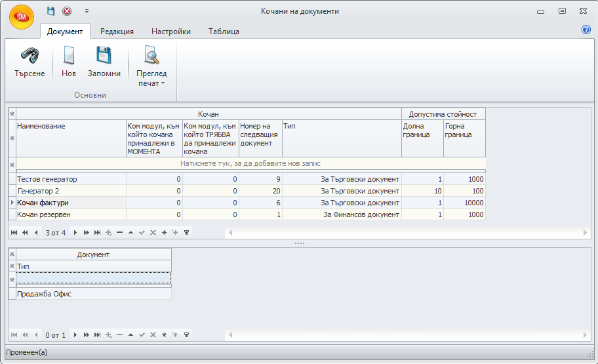Click the lower grid horizontal scrollbar left arrow
The width and height of the screenshot is (598, 364).
(x=230, y=334)
